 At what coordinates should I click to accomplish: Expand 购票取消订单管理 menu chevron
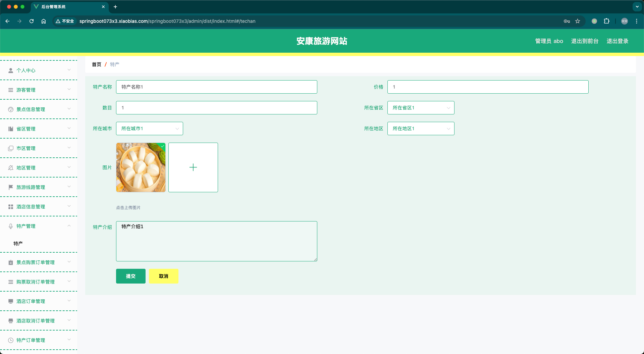69,281
